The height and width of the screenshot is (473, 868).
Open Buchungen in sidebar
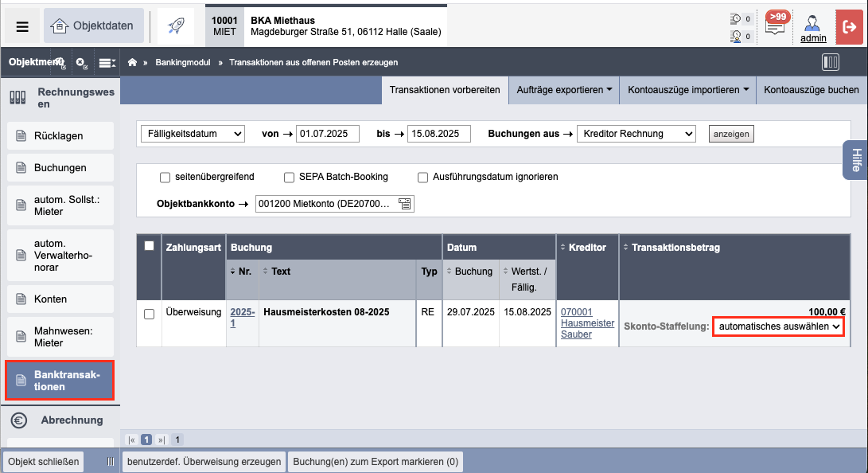click(x=60, y=168)
